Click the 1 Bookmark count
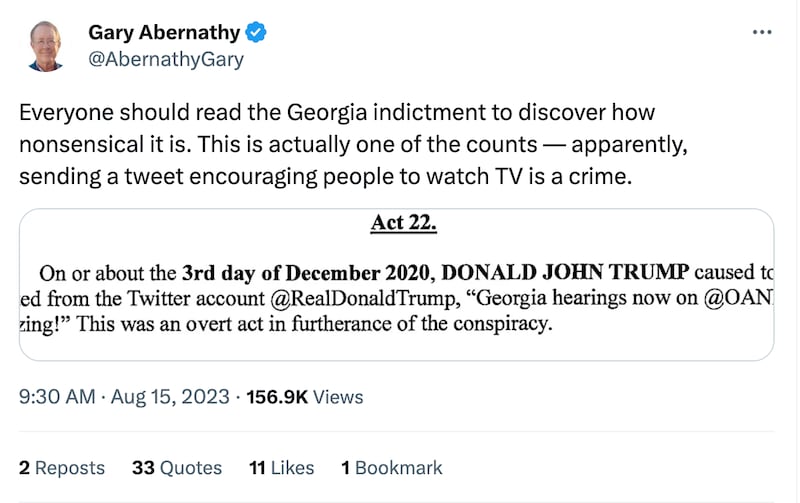The width and height of the screenshot is (800, 503). click(391, 467)
